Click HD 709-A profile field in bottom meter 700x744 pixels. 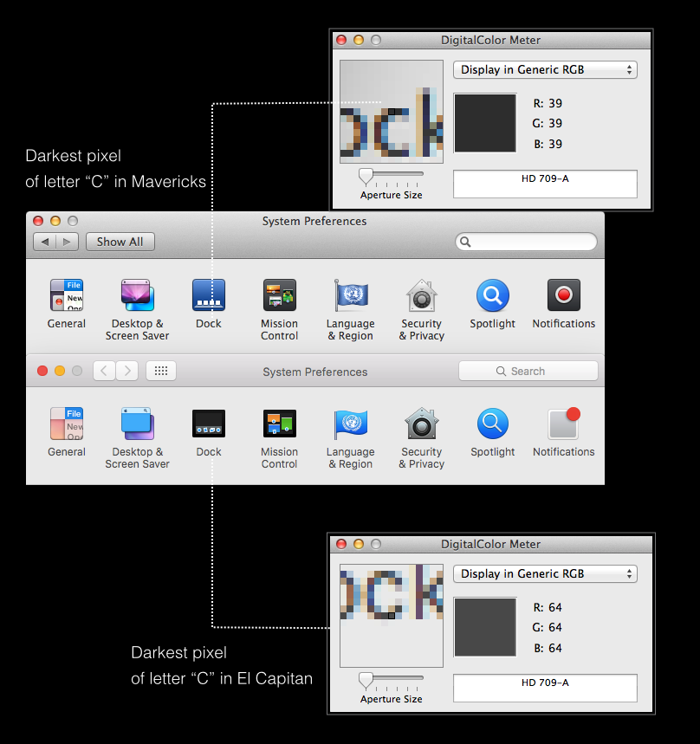tap(545, 688)
